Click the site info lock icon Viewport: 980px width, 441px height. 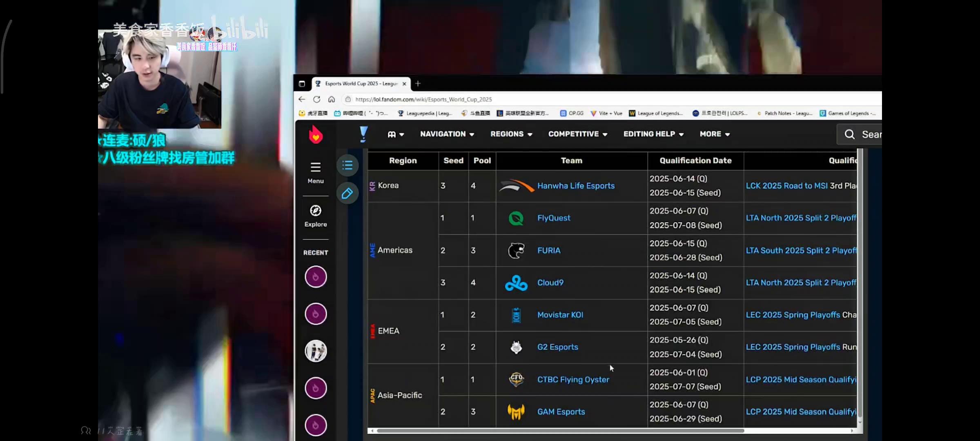coord(348,99)
